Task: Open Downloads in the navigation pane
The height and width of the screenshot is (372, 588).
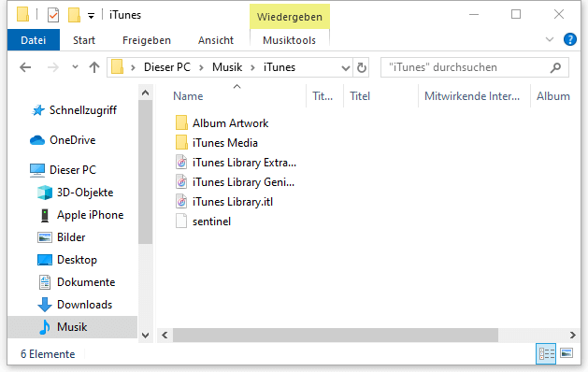Action: coord(84,305)
